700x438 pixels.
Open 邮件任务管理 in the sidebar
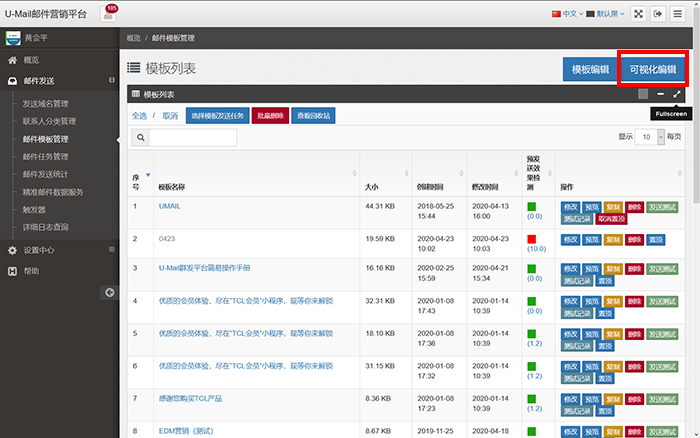click(x=45, y=156)
